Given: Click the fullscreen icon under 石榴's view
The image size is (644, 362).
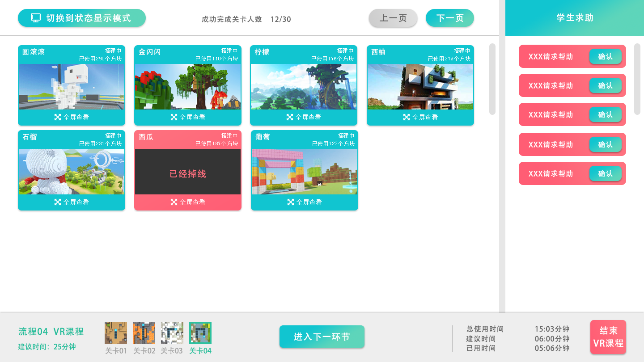Looking at the screenshot, I should pyautogui.click(x=58, y=202).
